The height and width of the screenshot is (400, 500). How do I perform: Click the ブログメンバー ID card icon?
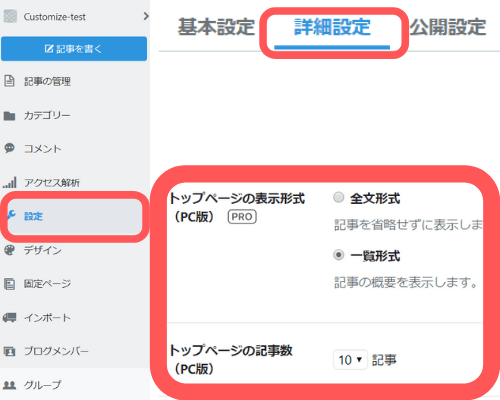pos(9,351)
